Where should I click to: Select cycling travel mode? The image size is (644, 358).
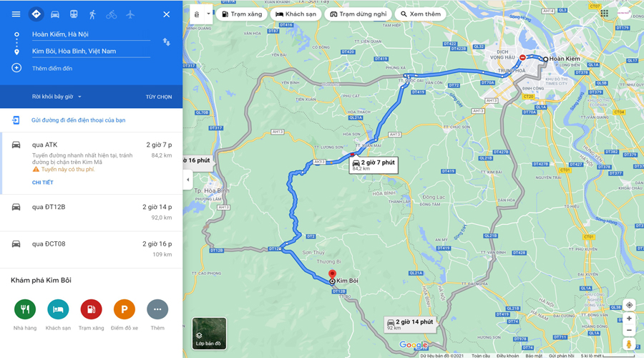[x=112, y=15]
